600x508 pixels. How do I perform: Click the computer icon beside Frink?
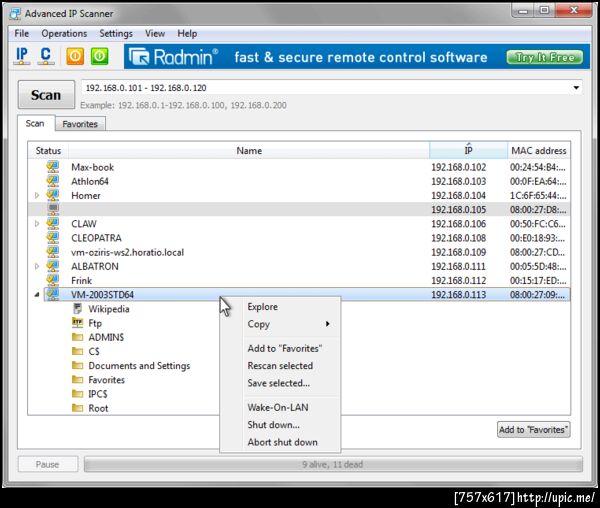pyautogui.click(x=53, y=280)
